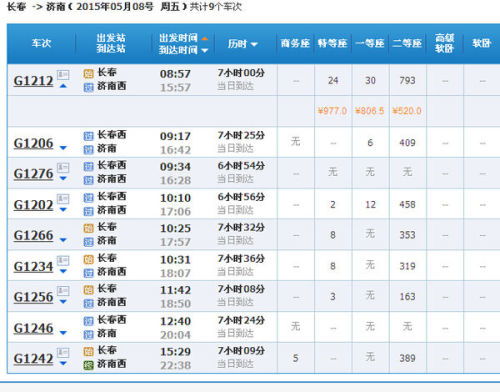The image size is (500, 392).
Task: Select 353 二等座 seats on G1266
Action: coord(407,235)
